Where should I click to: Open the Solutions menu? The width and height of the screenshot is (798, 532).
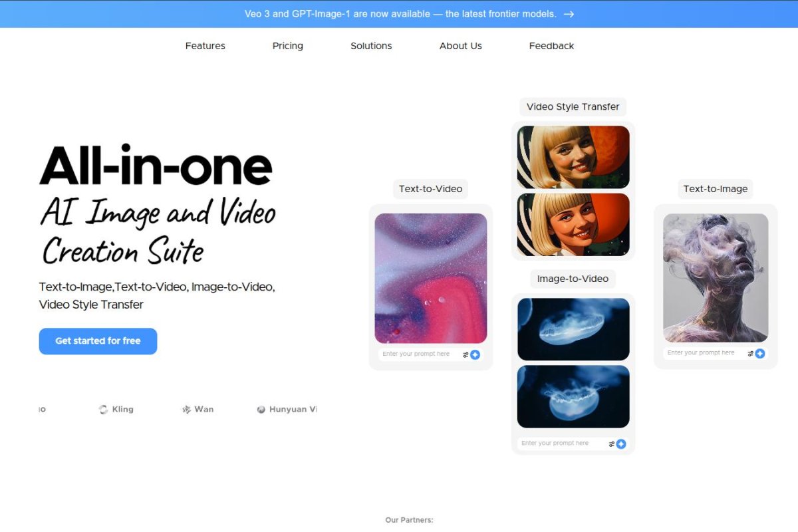pos(370,45)
